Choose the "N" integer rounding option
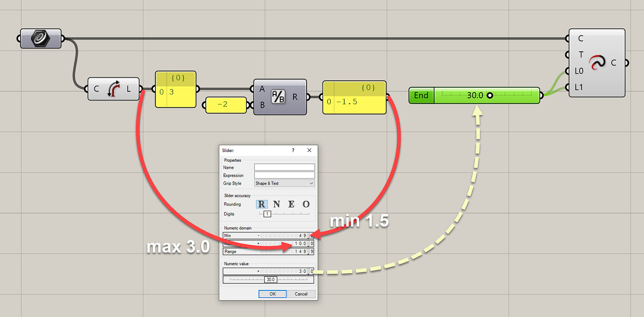Screen dimensions: 644x317 276,204
